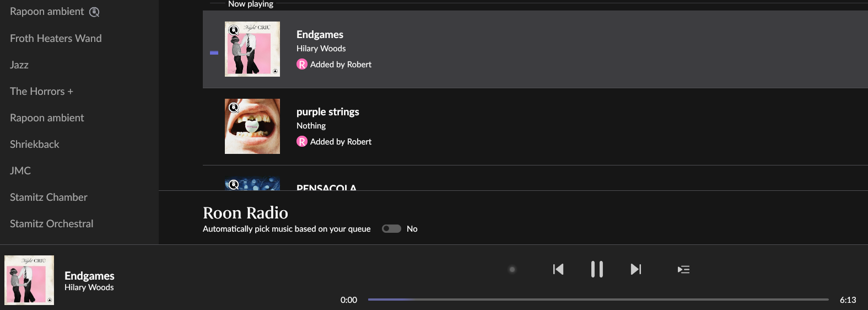Go back to the previous track
This screenshot has height=310, width=868.
click(x=558, y=269)
